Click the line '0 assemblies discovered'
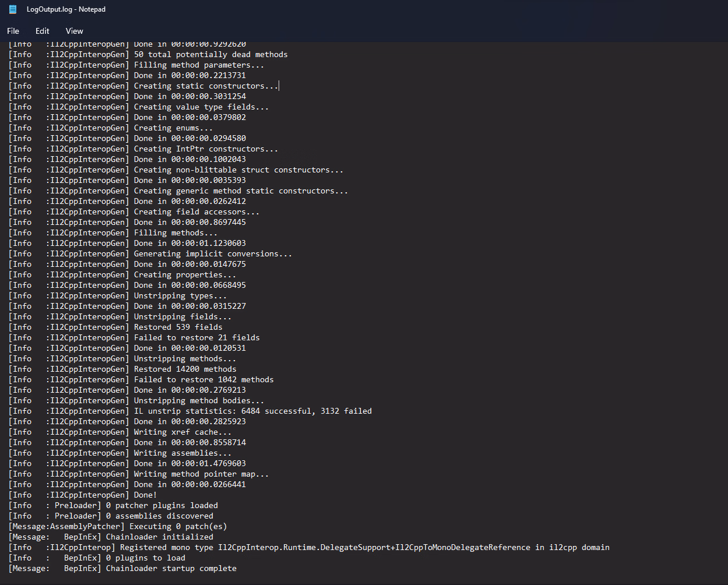Viewport: 728px width, 585px height. pos(111,516)
